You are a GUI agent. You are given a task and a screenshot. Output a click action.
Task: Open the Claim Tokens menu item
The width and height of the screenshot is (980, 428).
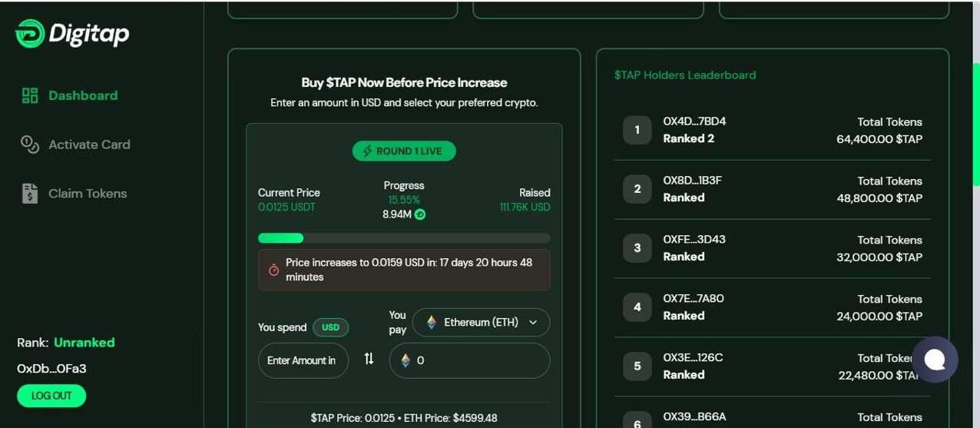coord(74,194)
